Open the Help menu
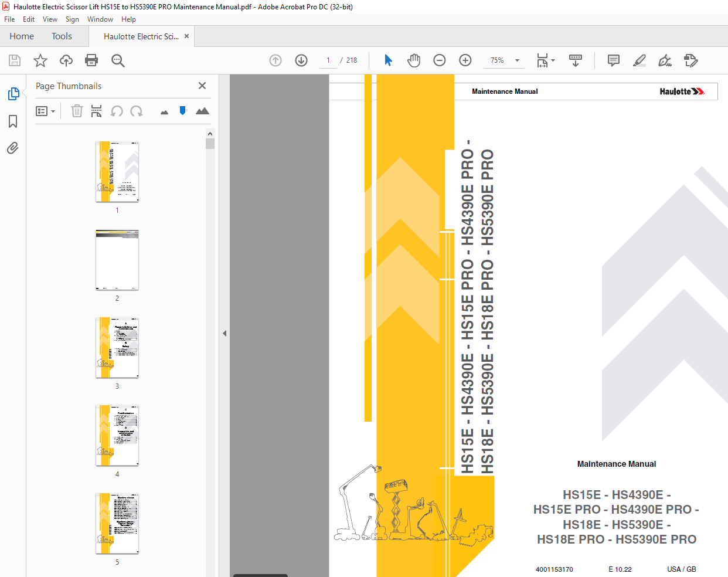Viewport: 728px width, 577px height. [x=128, y=19]
